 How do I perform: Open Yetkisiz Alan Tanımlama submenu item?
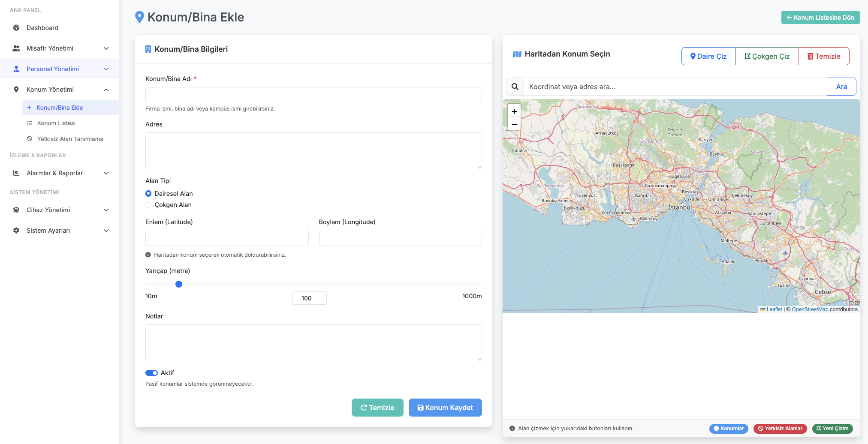(x=70, y=139)
